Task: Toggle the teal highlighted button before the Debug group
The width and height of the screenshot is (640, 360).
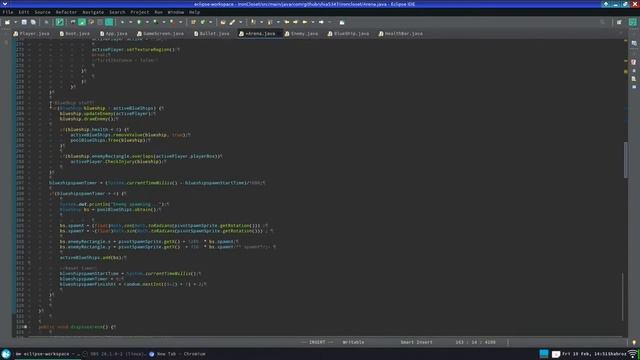Action: (109, 22)
